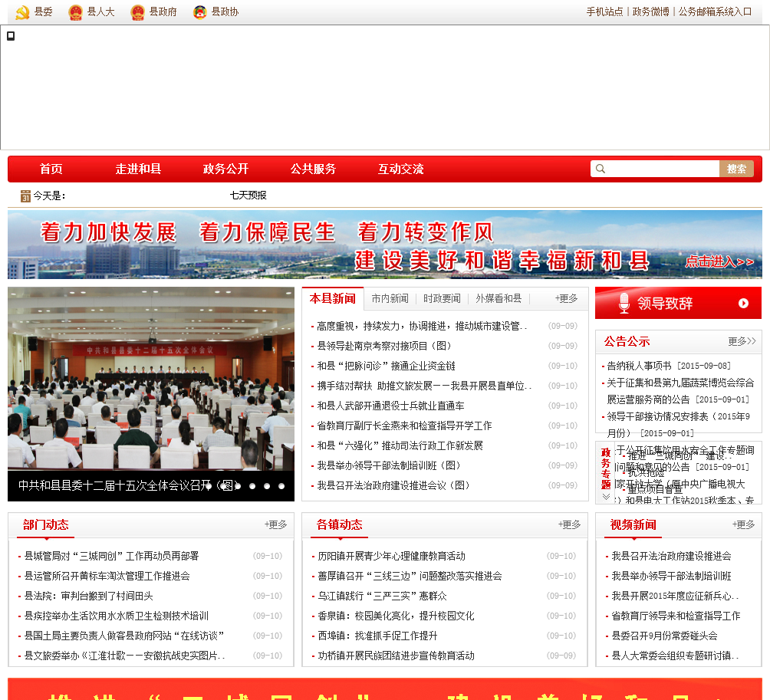Open 县领导赴南京考察对接项目（图） article
770x700 pixels.
click(x=384, y=346)
